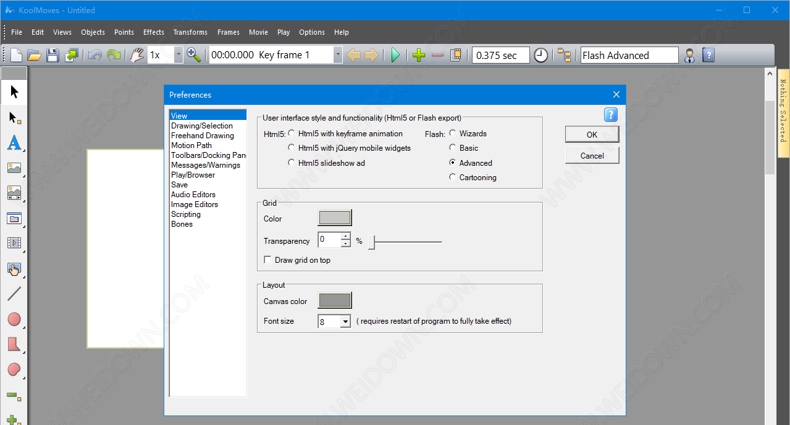Undo with the blue curved arrow icon
Viewport: 790px width, 425px height.
[95, 55]
